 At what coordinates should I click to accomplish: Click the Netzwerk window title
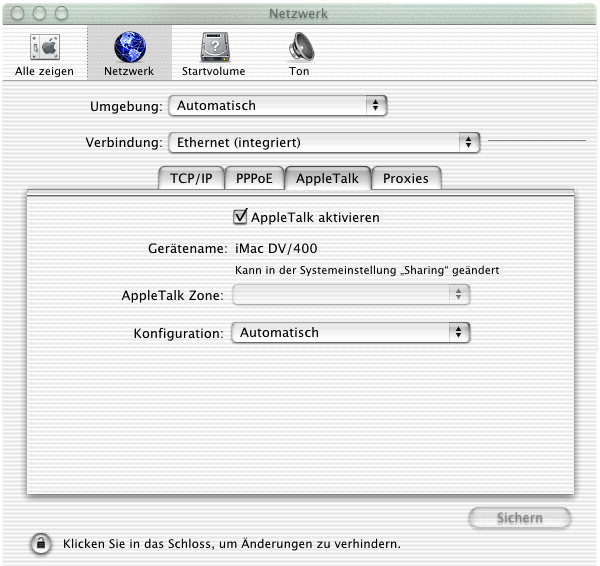pyautogui.click(x=298, y=14)
